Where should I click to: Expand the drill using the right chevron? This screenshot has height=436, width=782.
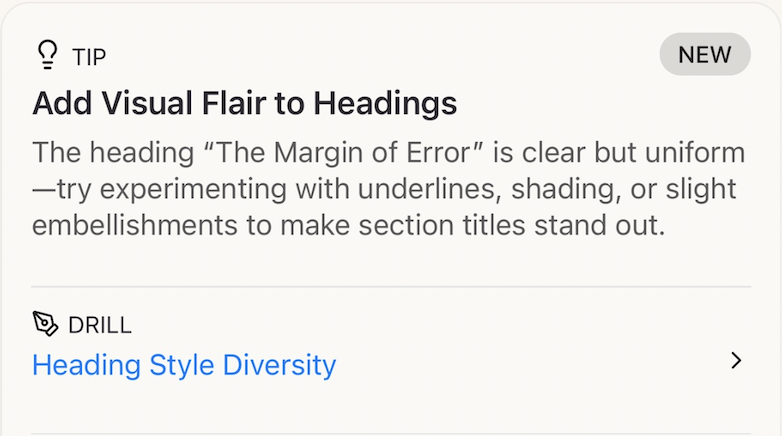click(736, 361)
